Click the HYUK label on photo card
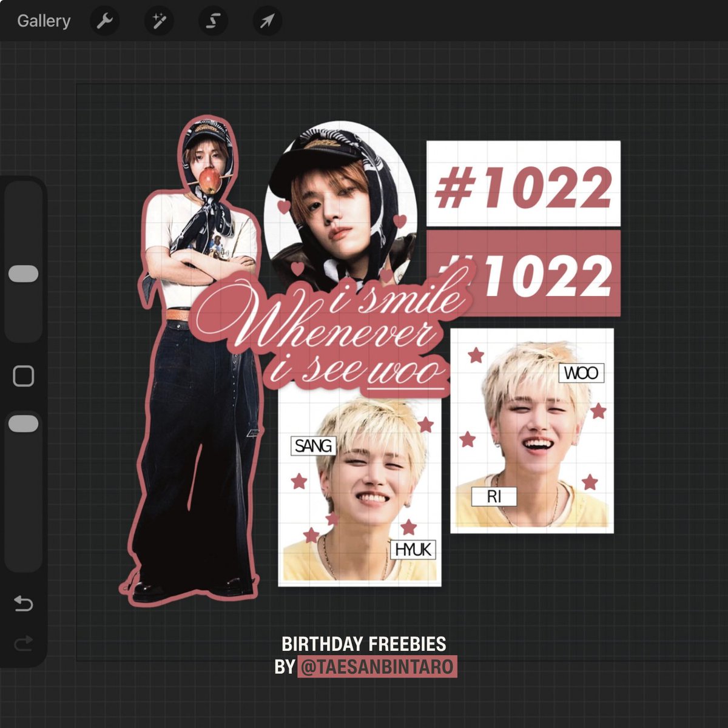This screenshot has width=728, height=728. (413, 550)
